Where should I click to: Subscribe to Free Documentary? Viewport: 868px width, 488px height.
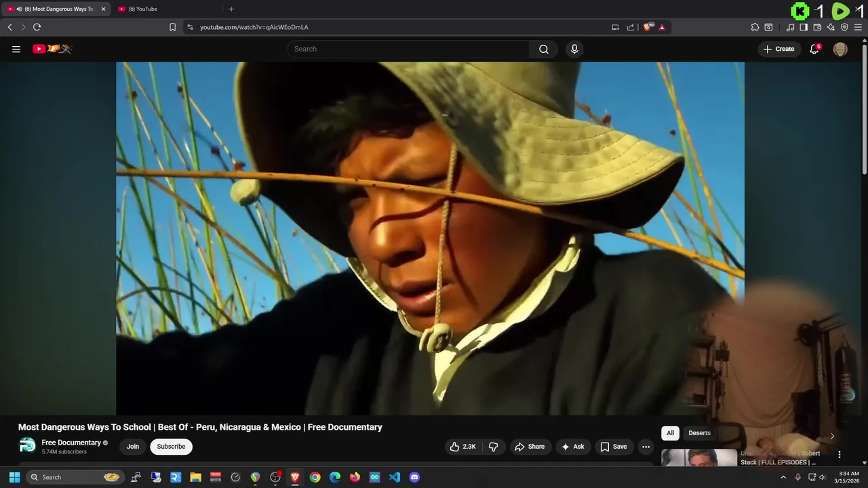(171, 447)
